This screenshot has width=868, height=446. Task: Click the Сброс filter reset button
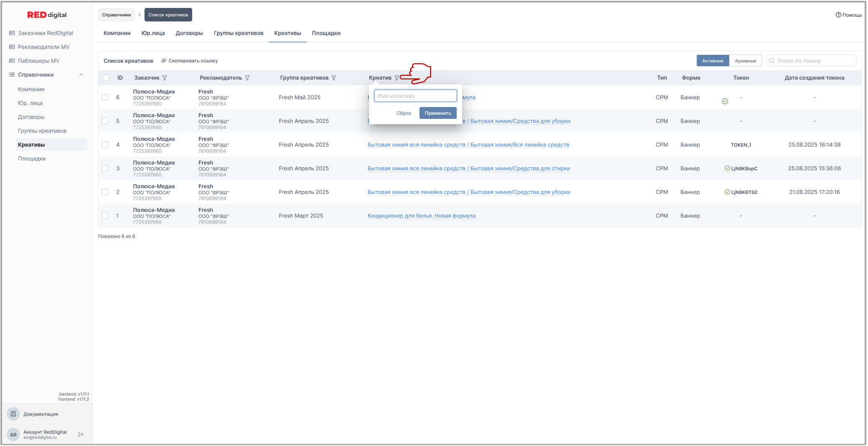[x=403, y=113]
